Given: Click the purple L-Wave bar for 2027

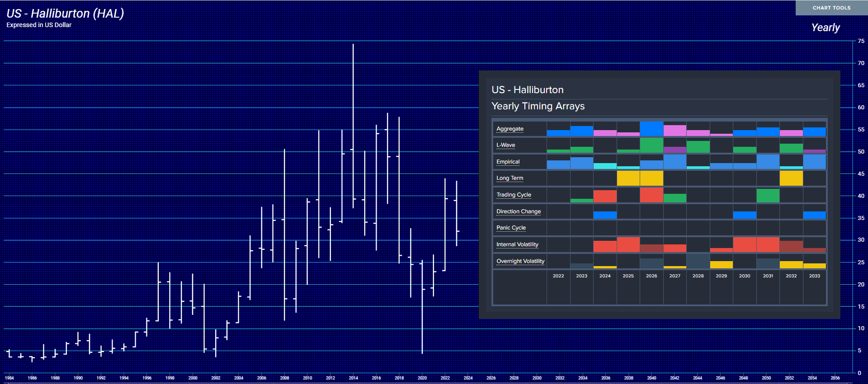Looking at the screenshot, I should [x=675, y=150].
